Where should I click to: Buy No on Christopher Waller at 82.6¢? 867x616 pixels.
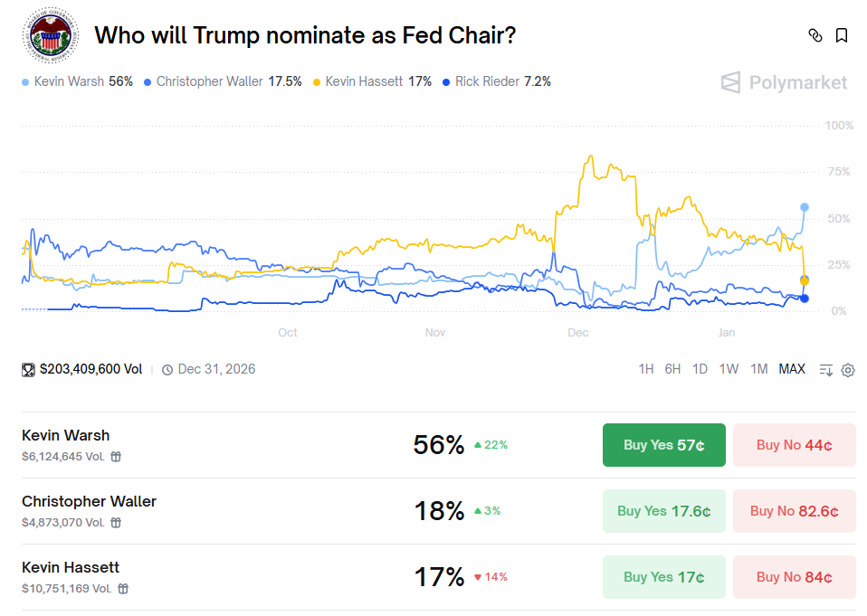coord(794,511)
